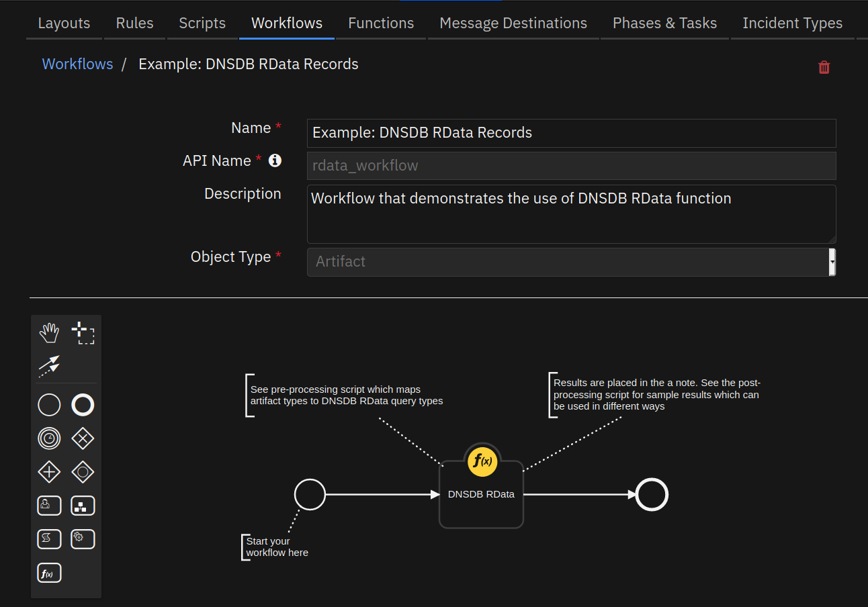Select the post-processing results annotation text
Viewport: 868px width, 607px height.
[656, 394]
